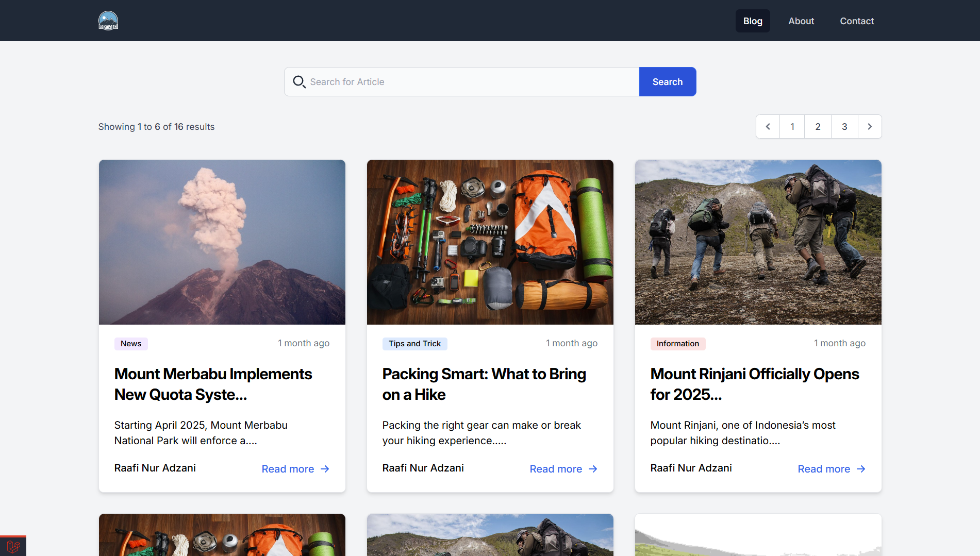Navigate to the Contact page
This screenshot has height=556, width=980.
click(x=857, y=21)
